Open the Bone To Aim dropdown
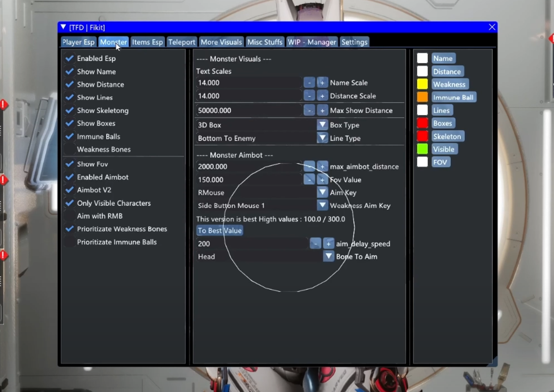The image size is (554, 392). [328, 257]
